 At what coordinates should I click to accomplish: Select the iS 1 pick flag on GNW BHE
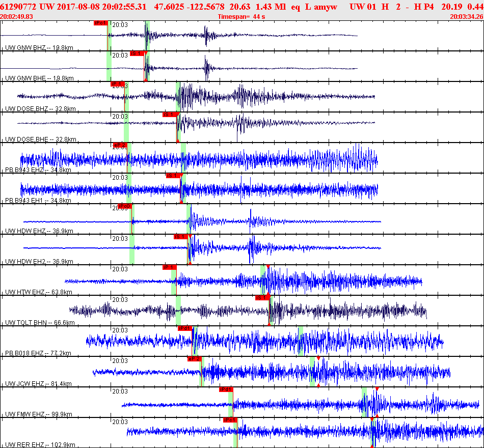point(137,53)
